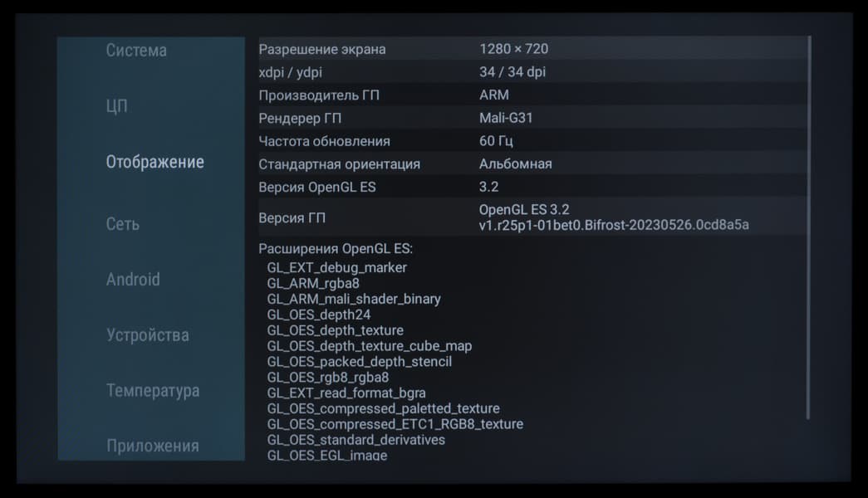Screen dimensions: 868x498
Task: Click the 3.2 version value
Action: point(488,187)
